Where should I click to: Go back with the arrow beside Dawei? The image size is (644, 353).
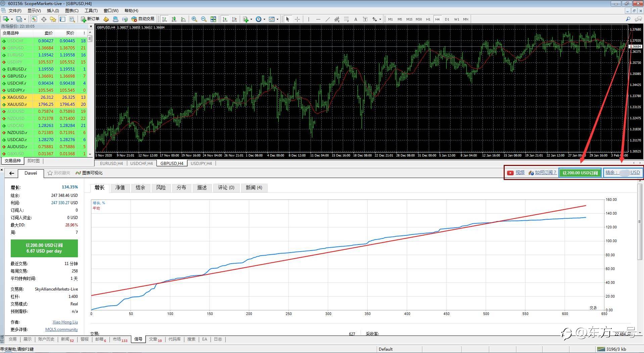point(12,173)
